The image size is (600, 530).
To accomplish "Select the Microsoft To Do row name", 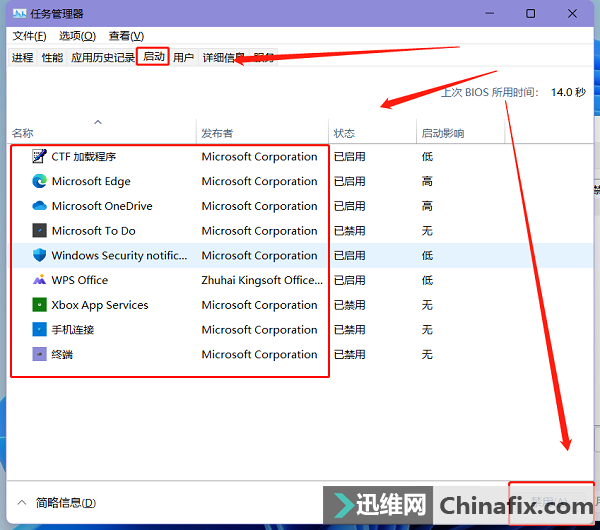I will click(94, 231).
